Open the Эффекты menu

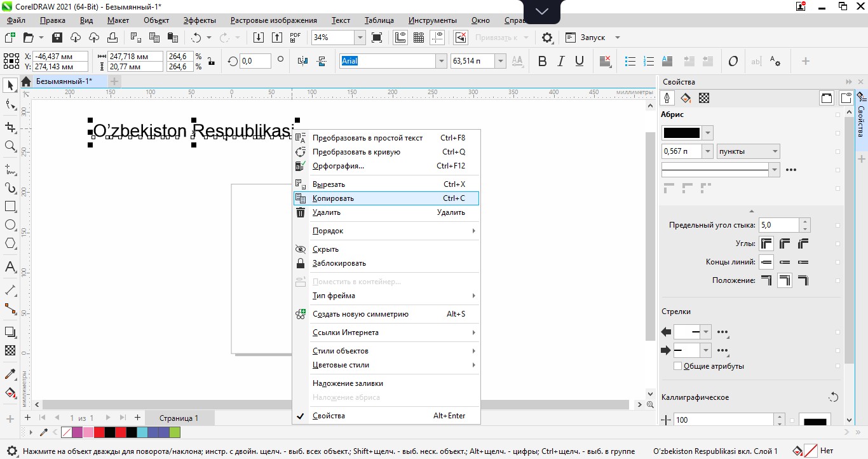(200, 20)
